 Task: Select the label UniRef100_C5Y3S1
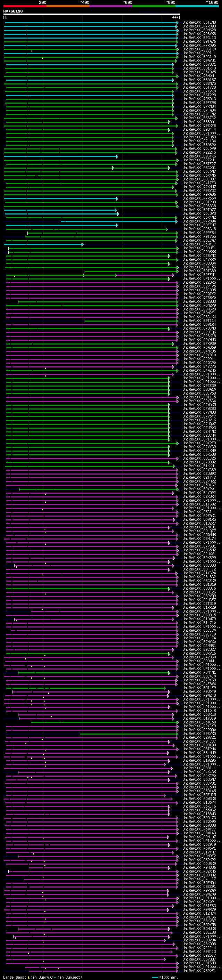click(199, 65)
